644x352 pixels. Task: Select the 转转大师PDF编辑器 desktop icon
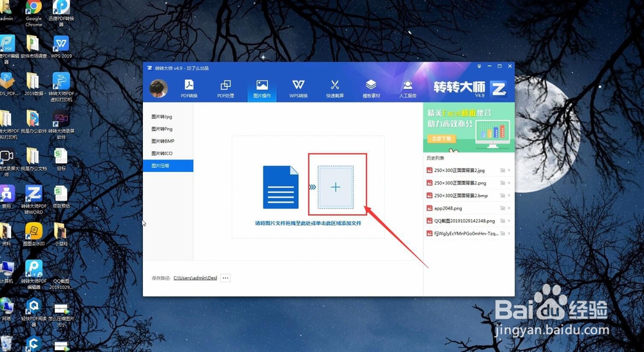[33, 275]
